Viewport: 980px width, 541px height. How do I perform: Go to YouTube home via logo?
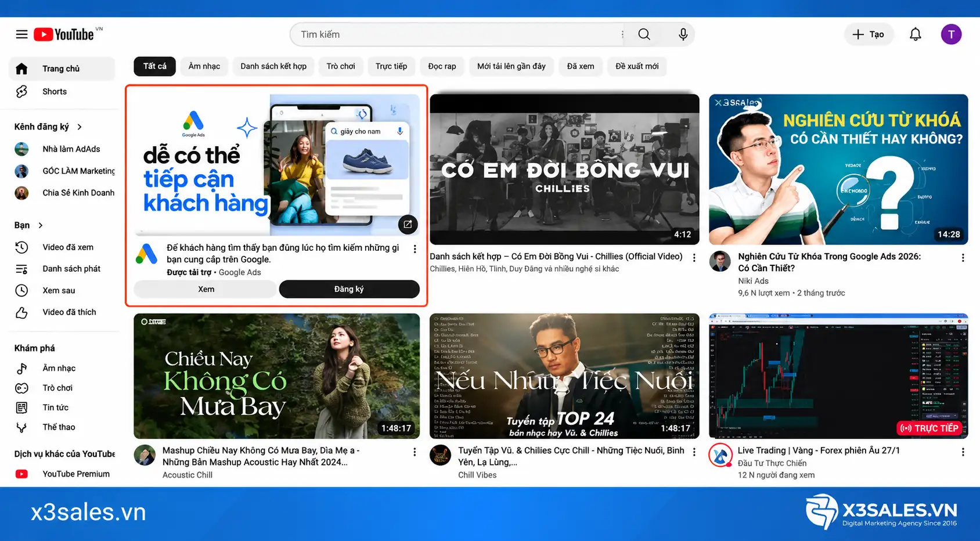coord(64,34)
